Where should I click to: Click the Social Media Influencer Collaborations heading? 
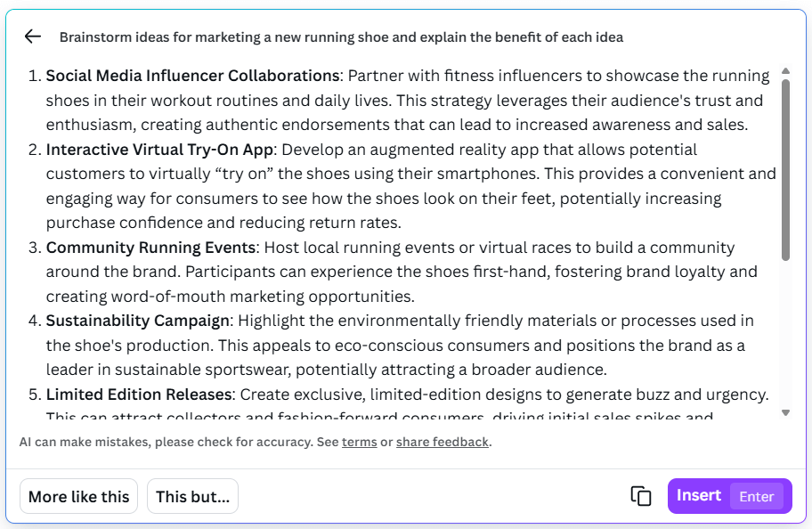tap(192, 76)
